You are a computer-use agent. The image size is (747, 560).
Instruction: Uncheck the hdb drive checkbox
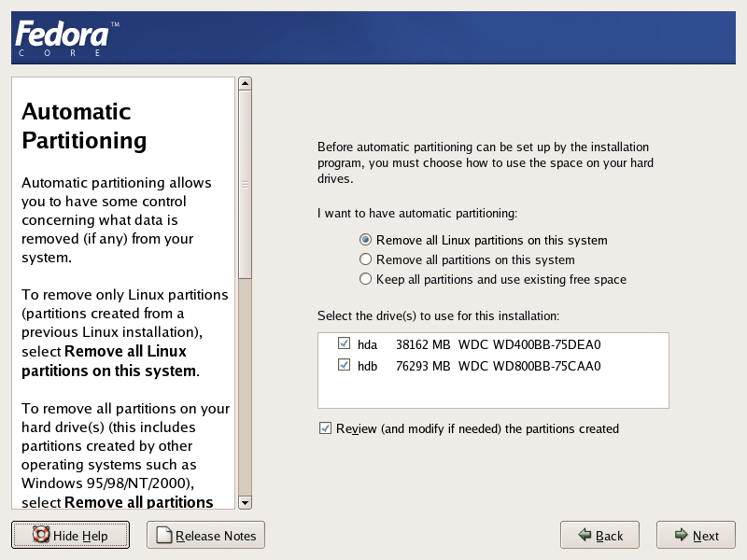[344, 365]
